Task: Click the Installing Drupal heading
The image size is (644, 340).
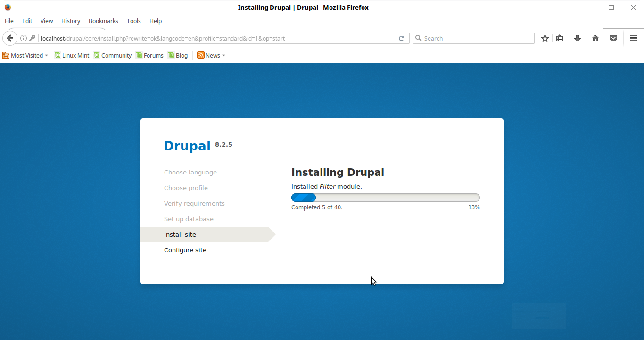Action: pyautogui.click(x=338, y=172)
